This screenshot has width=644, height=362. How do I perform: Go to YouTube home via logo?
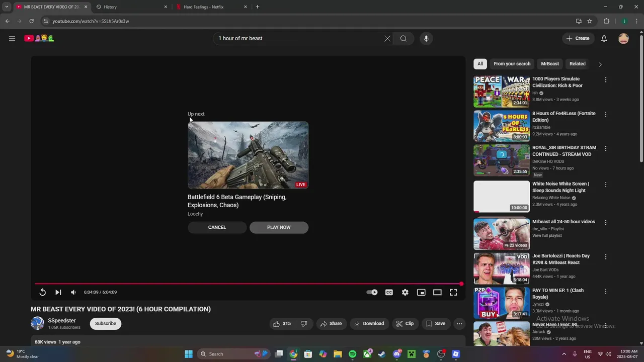pyautogui.click(x=39, y=38)
